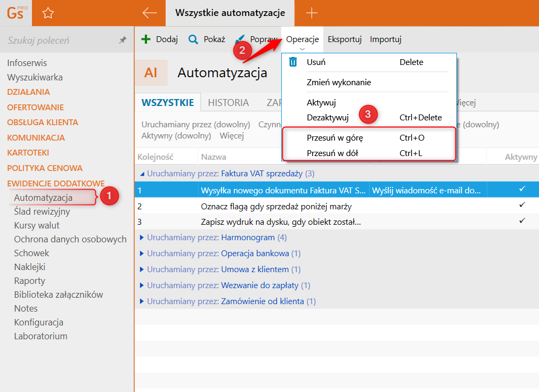Expand the OBSŁUGA KLIENTA section
The height and width of the screenshot is (392, 539).
tap(43, 123)
